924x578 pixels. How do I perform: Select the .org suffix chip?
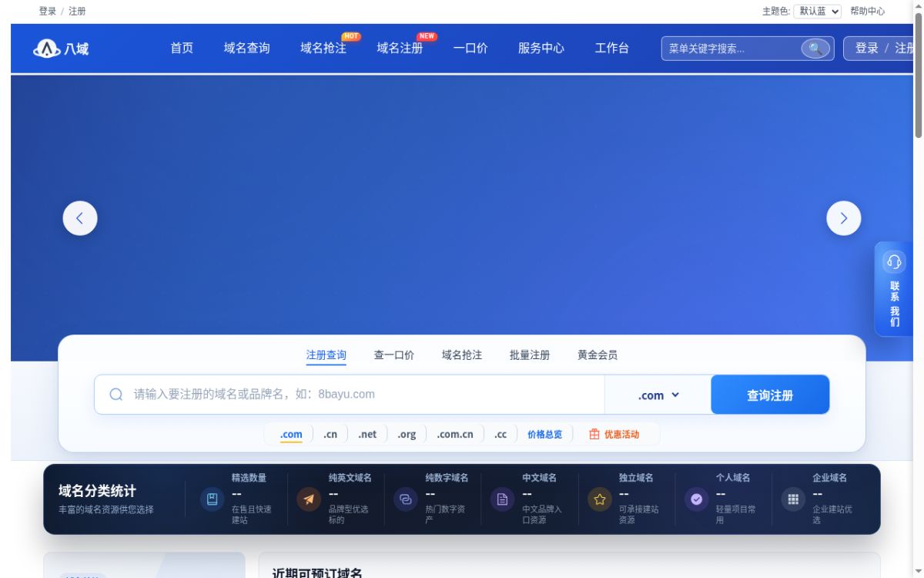407,435
